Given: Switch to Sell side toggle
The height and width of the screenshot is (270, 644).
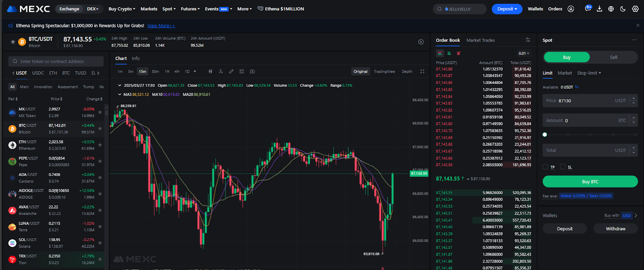Looking at the screenshot, I should (x=613, y=57).
